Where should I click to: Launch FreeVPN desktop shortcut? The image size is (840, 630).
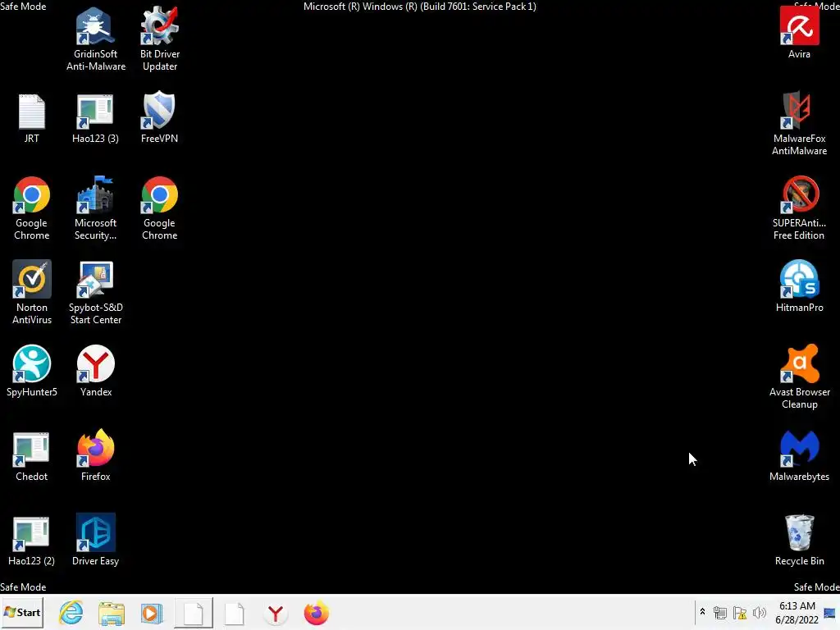160,117
